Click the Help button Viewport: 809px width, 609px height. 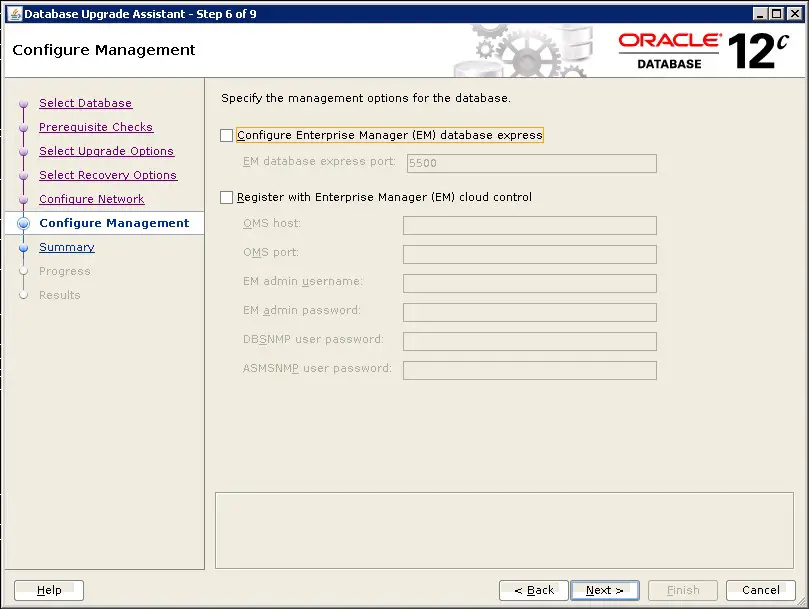[x=49, y=590]
